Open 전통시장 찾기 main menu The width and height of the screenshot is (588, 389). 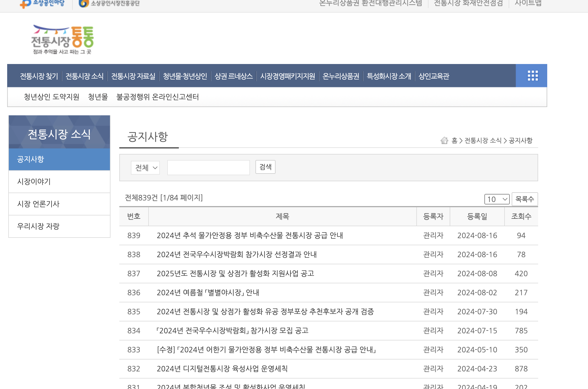point(39,76)
